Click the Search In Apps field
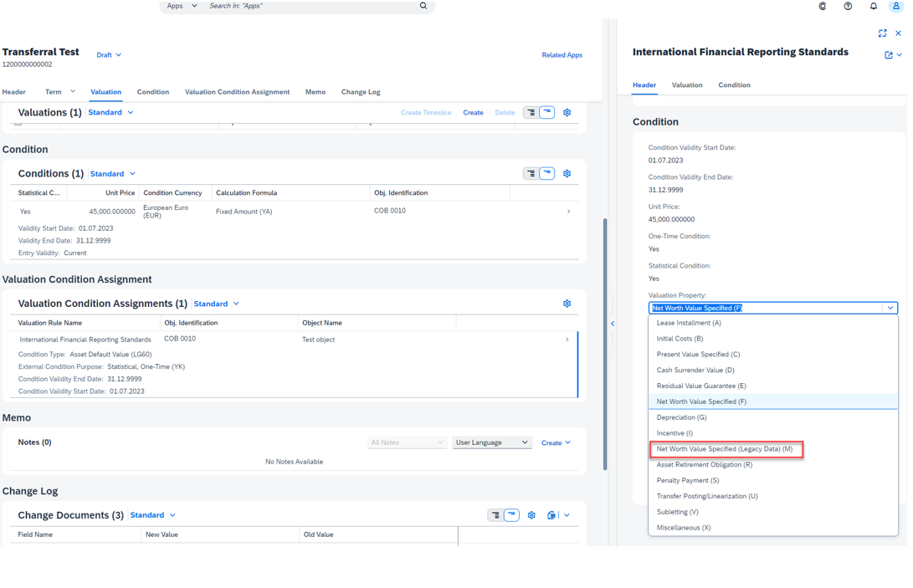The height and width of the screenshot is (588, 913). click(x=311, y=6)
